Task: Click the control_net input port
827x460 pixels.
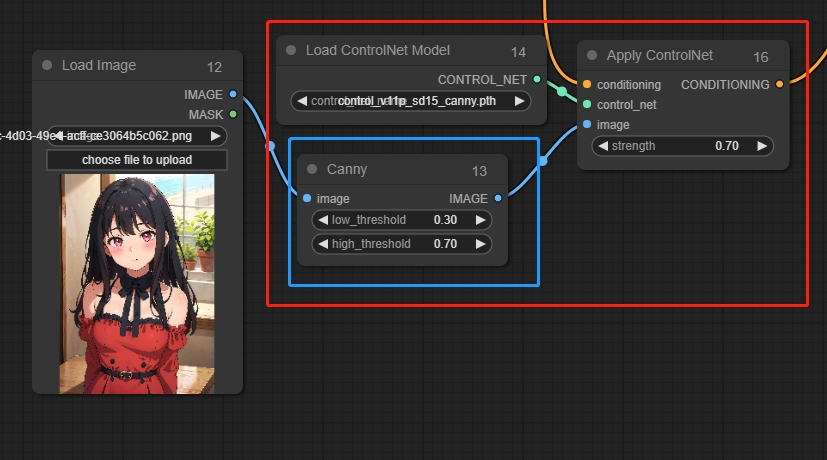Action: click(x=587, y=104)
